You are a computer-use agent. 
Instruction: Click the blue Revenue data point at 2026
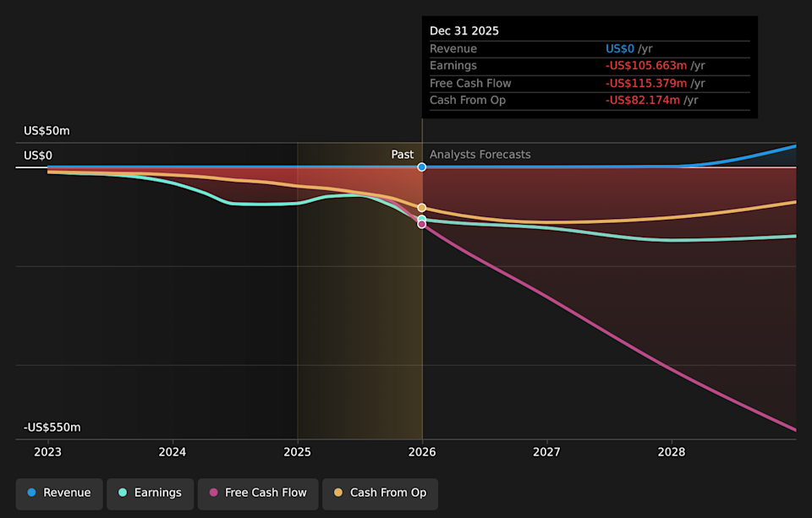click(422, 167)
